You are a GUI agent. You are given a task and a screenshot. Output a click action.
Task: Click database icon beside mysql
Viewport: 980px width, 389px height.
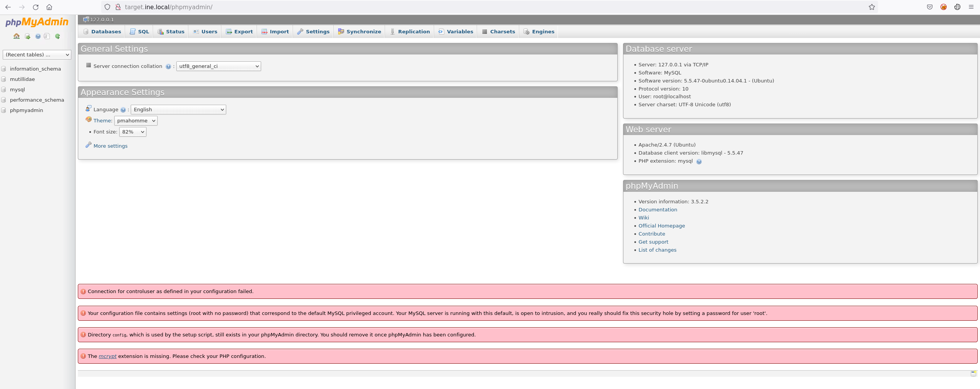click(x=4, y=90)
